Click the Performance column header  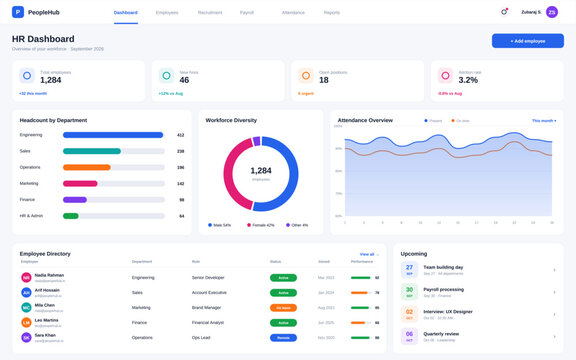click(362, 262)
